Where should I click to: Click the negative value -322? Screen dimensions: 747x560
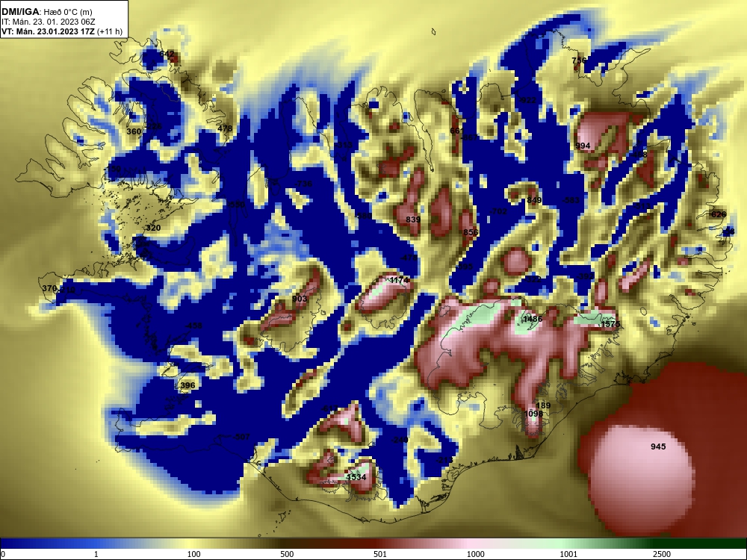click(x=532, y=279)
